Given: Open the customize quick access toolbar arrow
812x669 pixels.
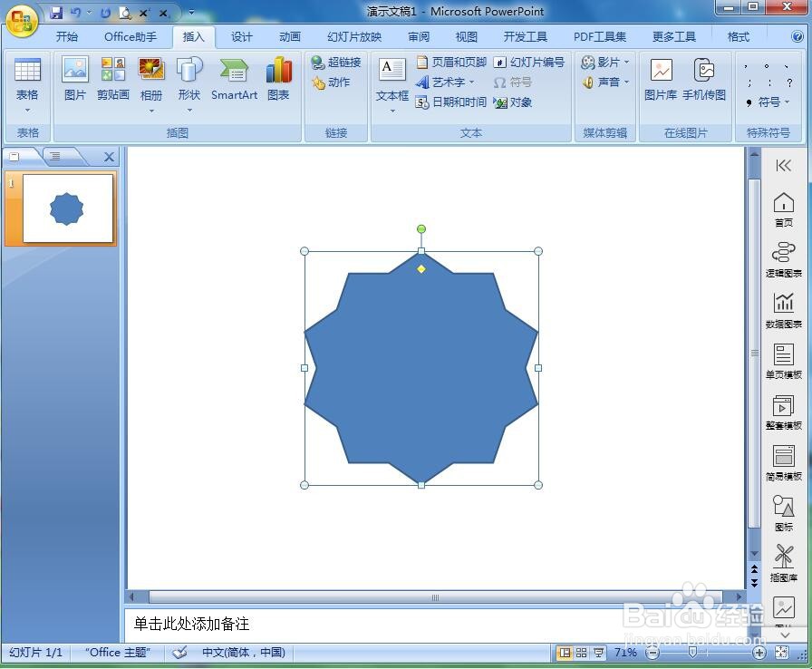Looking at the screenshot, I should pos(191,13).
